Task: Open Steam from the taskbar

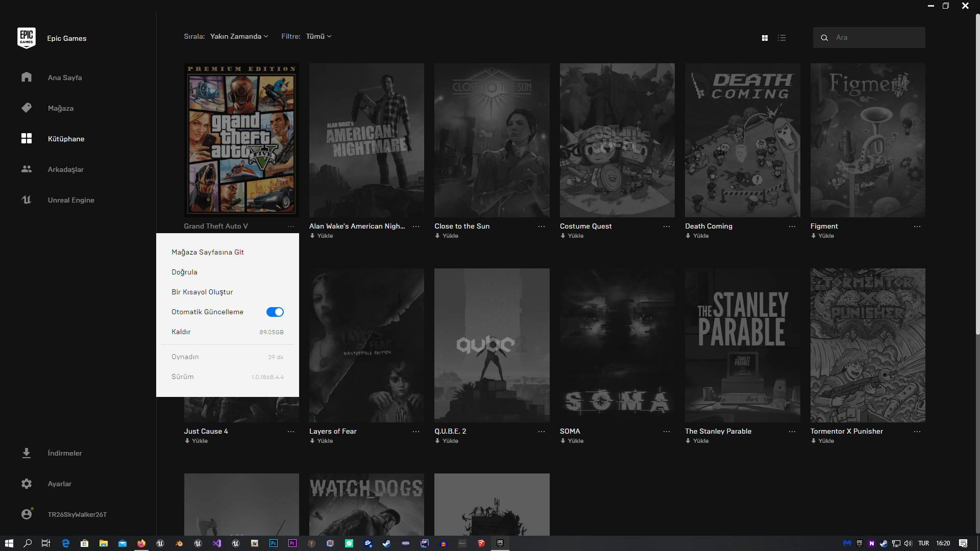Action: pyautogui.click(x=387, y=543)
